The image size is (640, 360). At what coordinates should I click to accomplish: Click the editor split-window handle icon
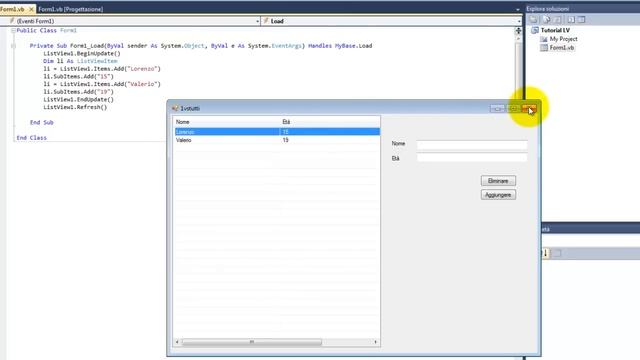pyautogui.click(x=518, y=31)
